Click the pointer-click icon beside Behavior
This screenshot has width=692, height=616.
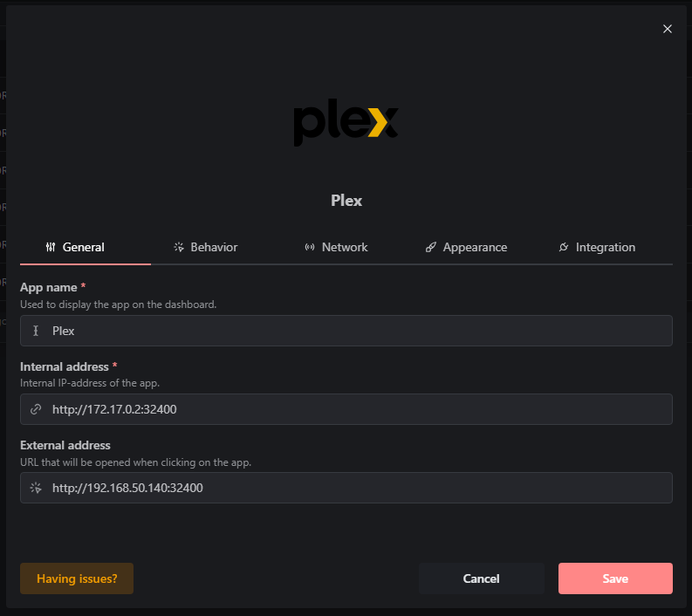coord(179,247)
